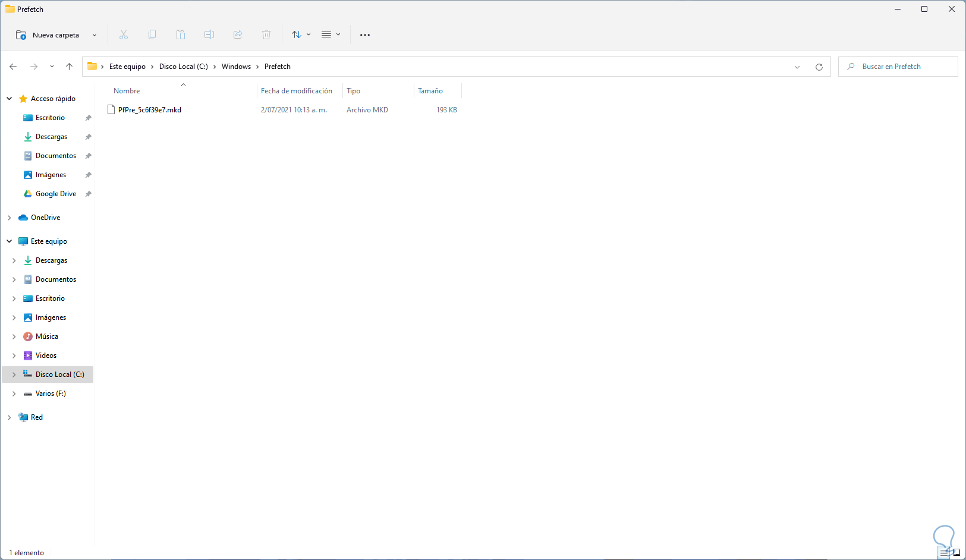
Task: Click the Paste clipboard icon
Action: (181, 35)
